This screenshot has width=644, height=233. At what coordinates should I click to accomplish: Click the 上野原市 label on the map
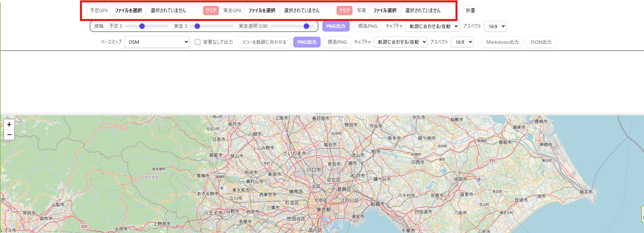162,224
